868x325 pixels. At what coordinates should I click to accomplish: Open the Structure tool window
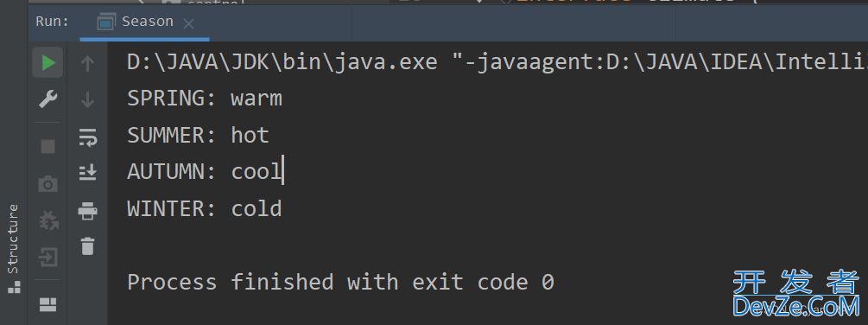(x=13, y=248)
